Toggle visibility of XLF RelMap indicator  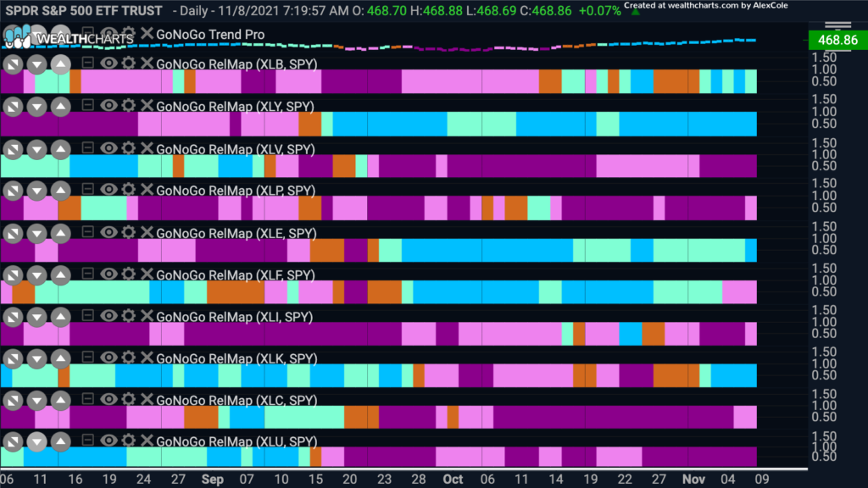(x=108, y=274)
